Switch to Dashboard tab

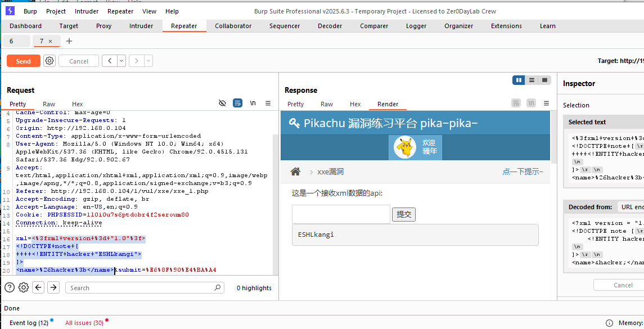(x=25, y=26)
